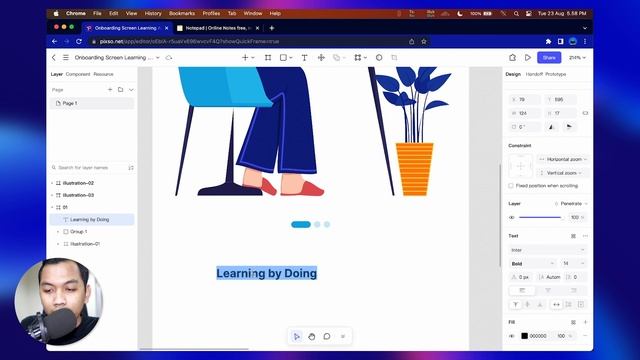Screen dimensions: 640x360
Task: Open the Penetrate blend mode dropdown
Action: tap(571, 203)
